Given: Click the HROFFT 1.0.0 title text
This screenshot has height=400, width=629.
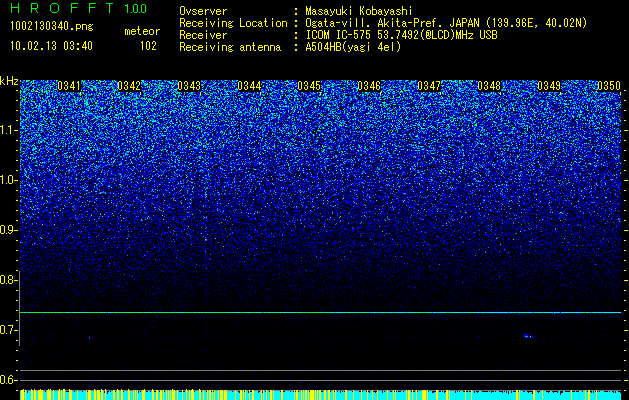Looking at the screenshot, I should (x=79, y=8).
